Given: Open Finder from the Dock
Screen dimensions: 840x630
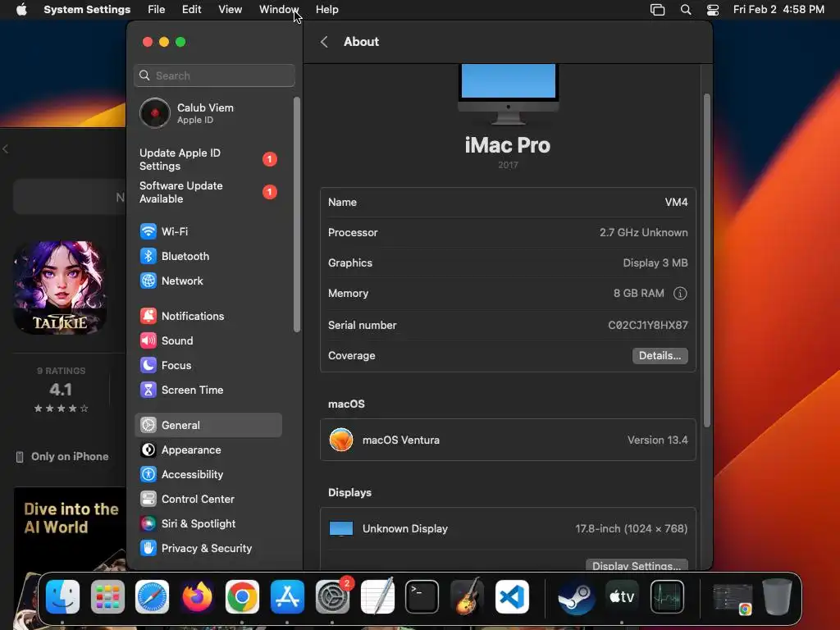Looking at the screenshot, I should (x=62, y=597).
